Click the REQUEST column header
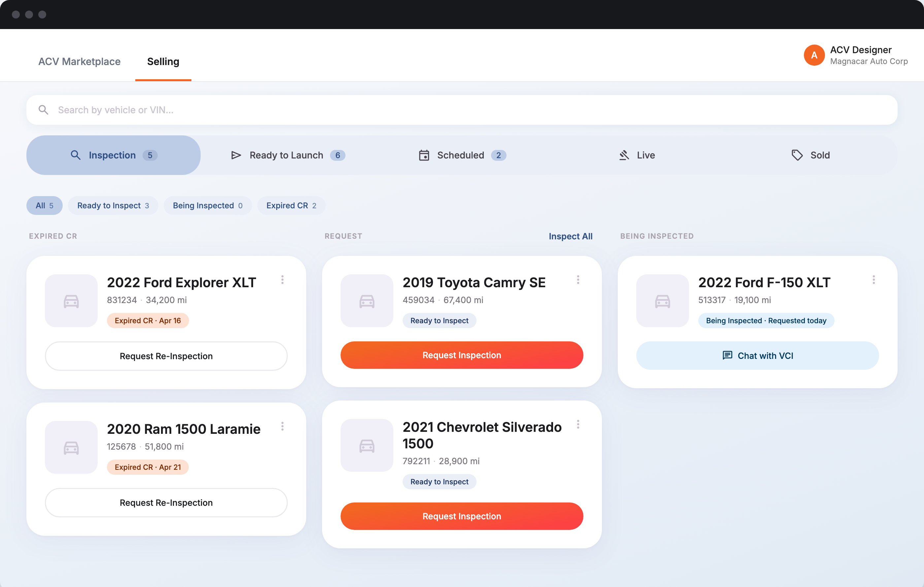924x587 pixels. 344,236
